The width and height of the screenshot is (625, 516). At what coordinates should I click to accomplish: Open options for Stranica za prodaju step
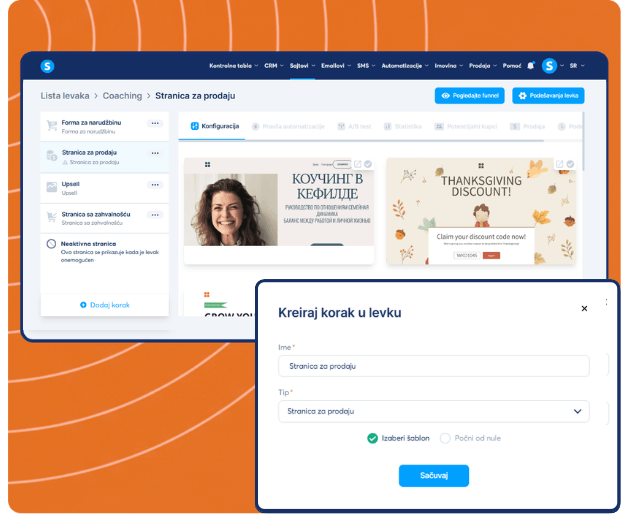pyautogui.click(x=155, y=153)
